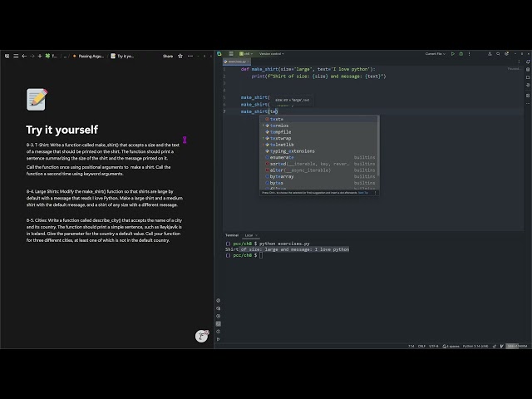Open more run actions three-dot menu
532x399 pixels.
pos(469,53)
